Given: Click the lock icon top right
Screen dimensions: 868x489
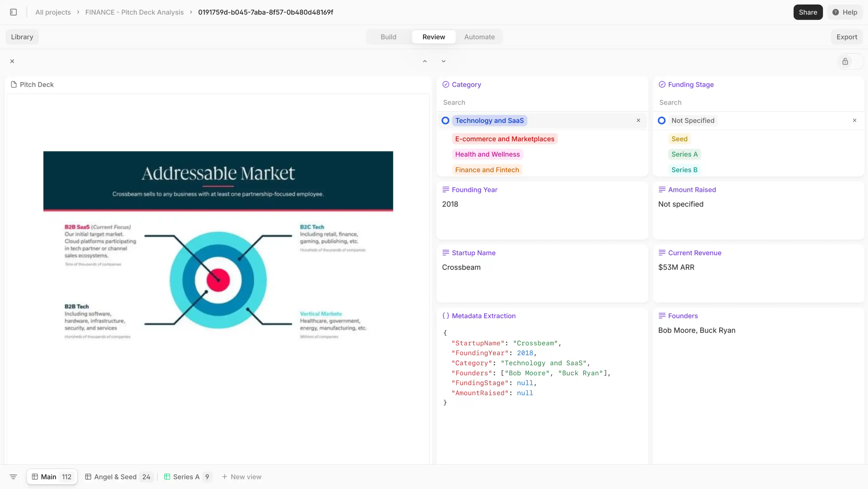Looking at the screenshot, I should 845,61.
